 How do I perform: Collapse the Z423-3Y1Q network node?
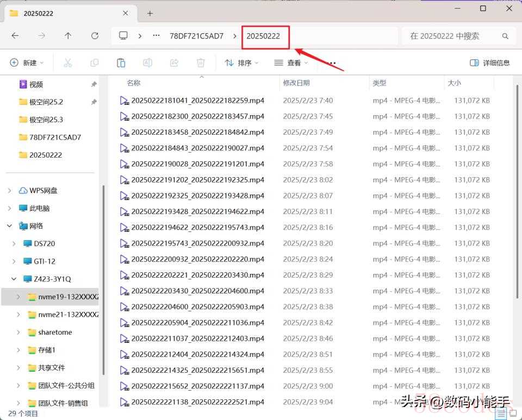point(10,279)
